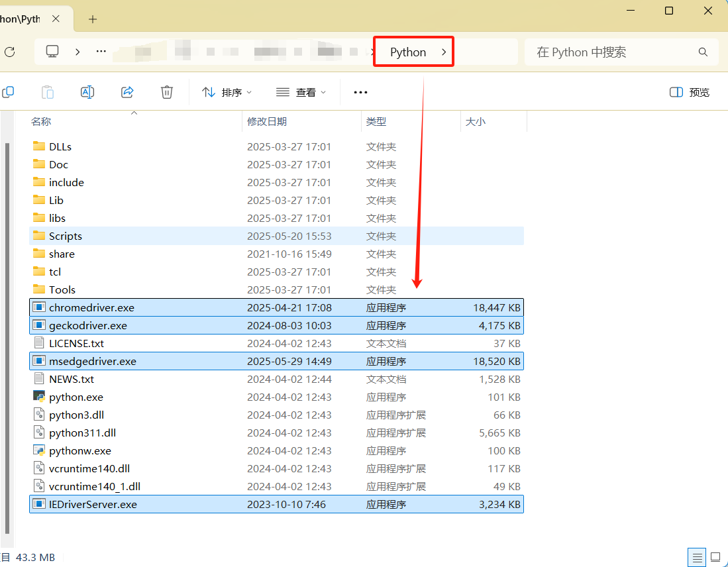Image resolution: width=728 pixels, height=567 pixels.
Task: Click the Rename icon in toolbar
Action: click(x=87, y=92)
